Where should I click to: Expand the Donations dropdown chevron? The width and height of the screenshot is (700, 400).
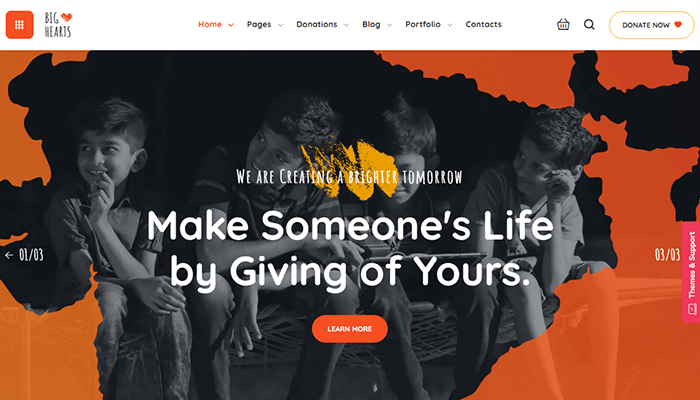(346, 25)
